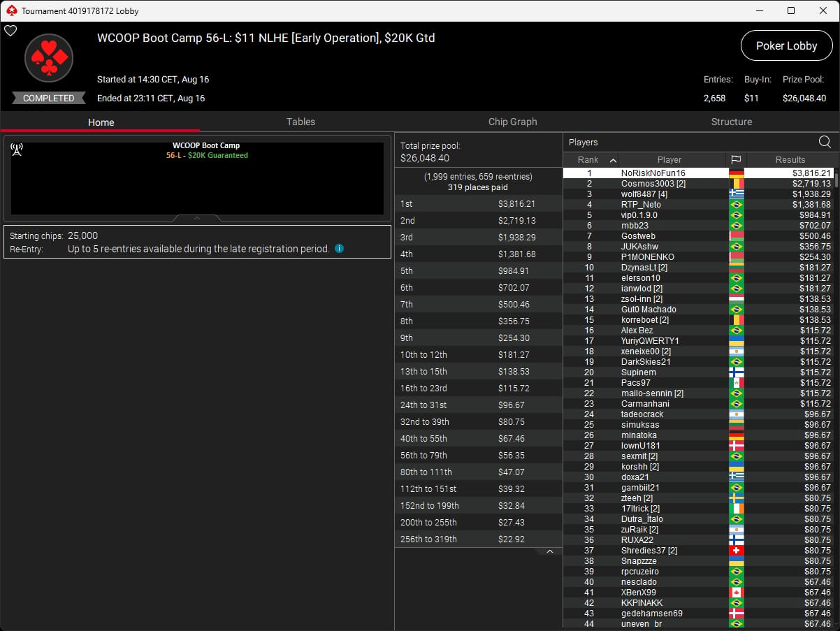Click the flag next to Supinem
This screenshot has width=840, height=631.
[x=736, y=372]
